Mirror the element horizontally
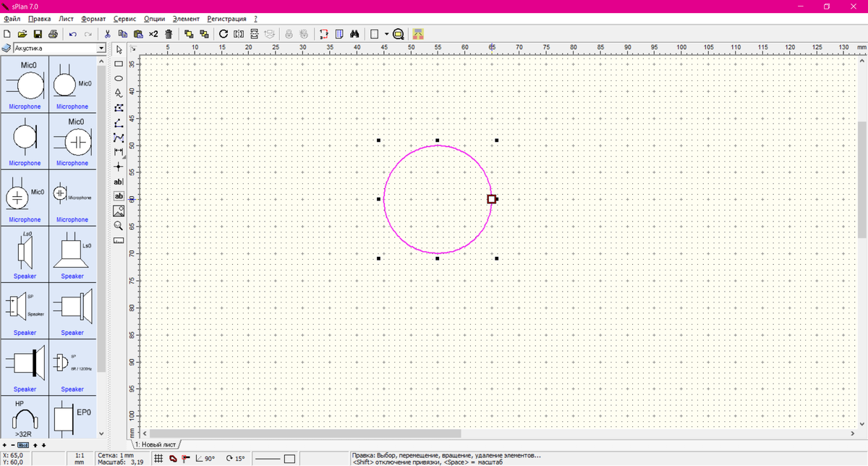 pos(239,34)
